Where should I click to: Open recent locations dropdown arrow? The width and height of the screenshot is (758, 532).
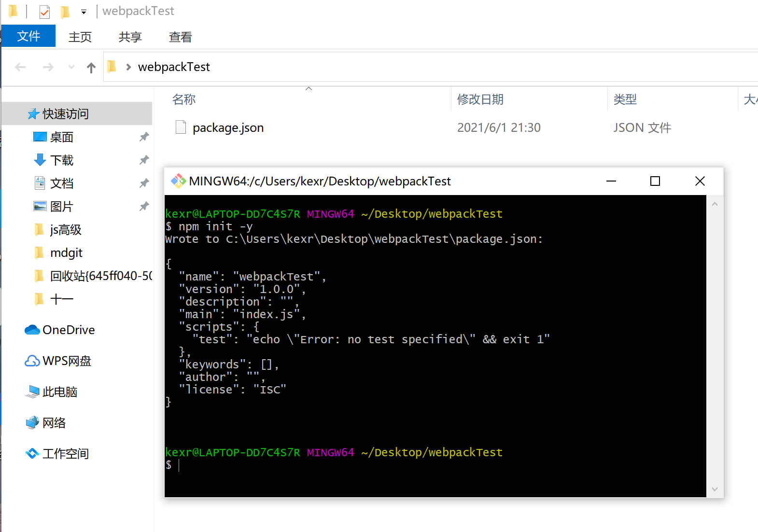tap(71, 67)
